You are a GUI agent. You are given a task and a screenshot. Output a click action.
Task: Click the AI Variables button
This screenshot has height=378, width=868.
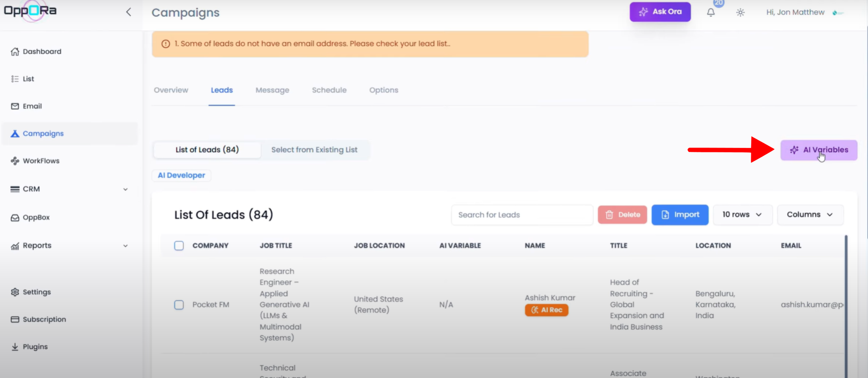tap(818, 150)
